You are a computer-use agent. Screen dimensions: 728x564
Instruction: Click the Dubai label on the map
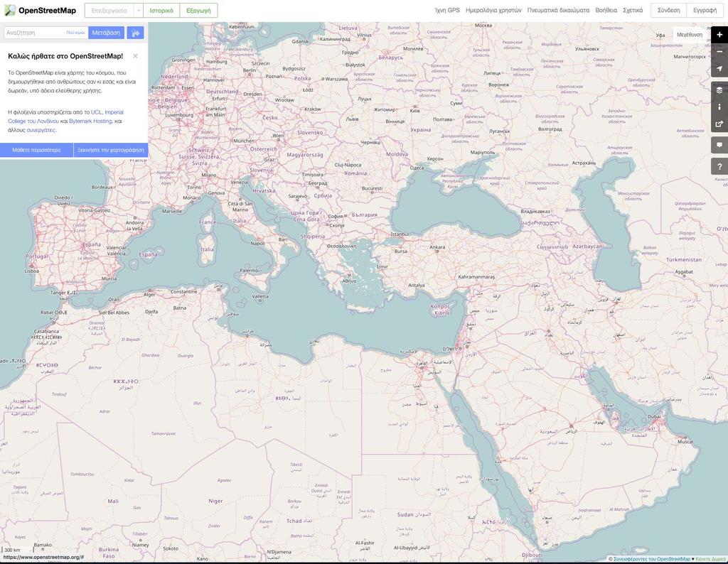(x=654, y=416)
